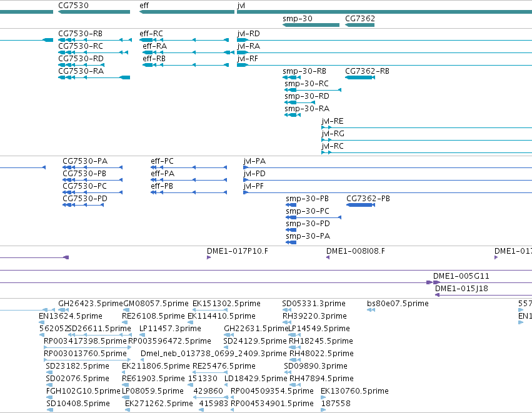Click clone label DME1-015J18

[461, 289]
